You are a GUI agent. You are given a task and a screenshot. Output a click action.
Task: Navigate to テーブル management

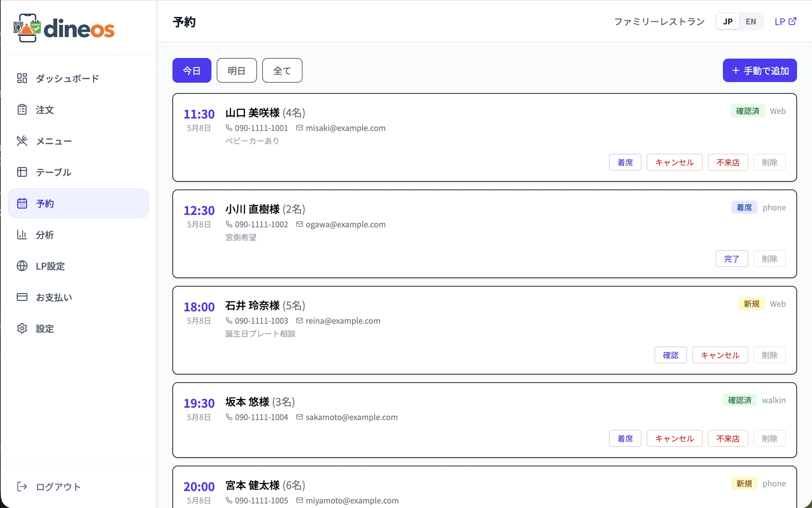[78, 172]
